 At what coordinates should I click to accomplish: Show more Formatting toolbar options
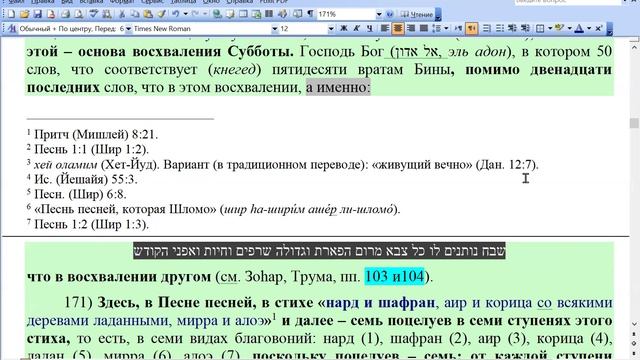(x=609, y=29)
